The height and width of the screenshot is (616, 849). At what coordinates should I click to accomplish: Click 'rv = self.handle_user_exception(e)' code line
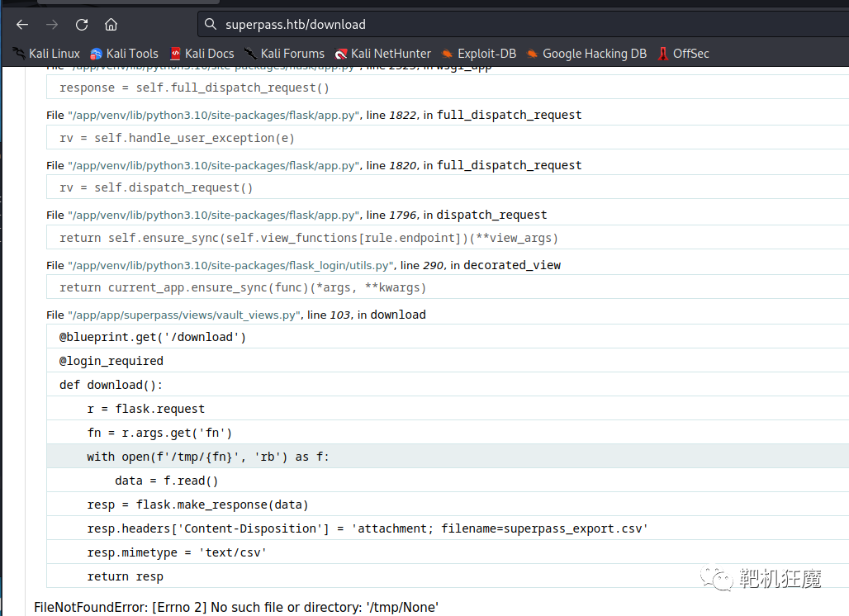(448, 138)
